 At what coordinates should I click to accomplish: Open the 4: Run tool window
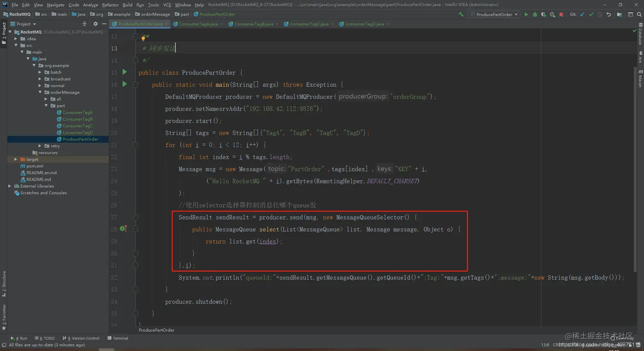[19, 338]
